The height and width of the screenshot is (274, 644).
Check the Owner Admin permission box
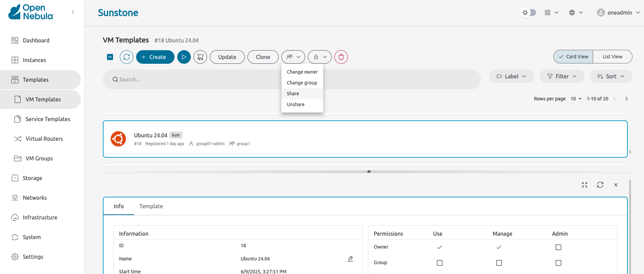[x=558, y=247]
